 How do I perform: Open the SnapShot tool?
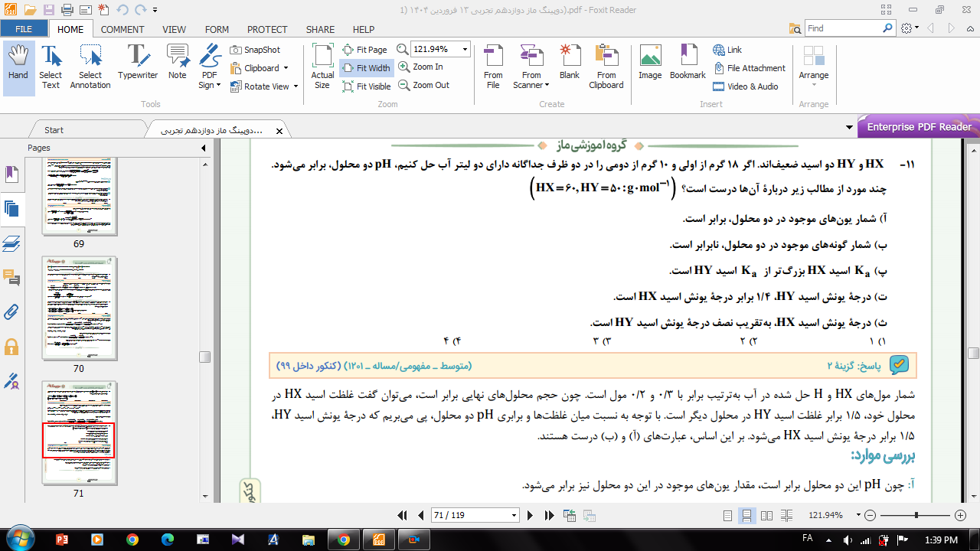pyautogui.click(x=256, y=50)
